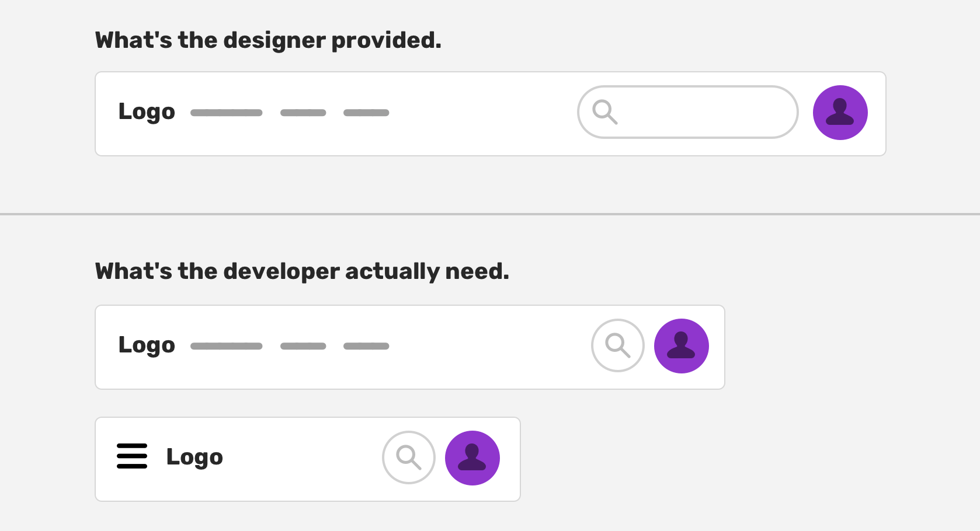Select the middle nav placeholder in the middle navbar
Viewport: 980px width, 531px height.
click(303, 346)
